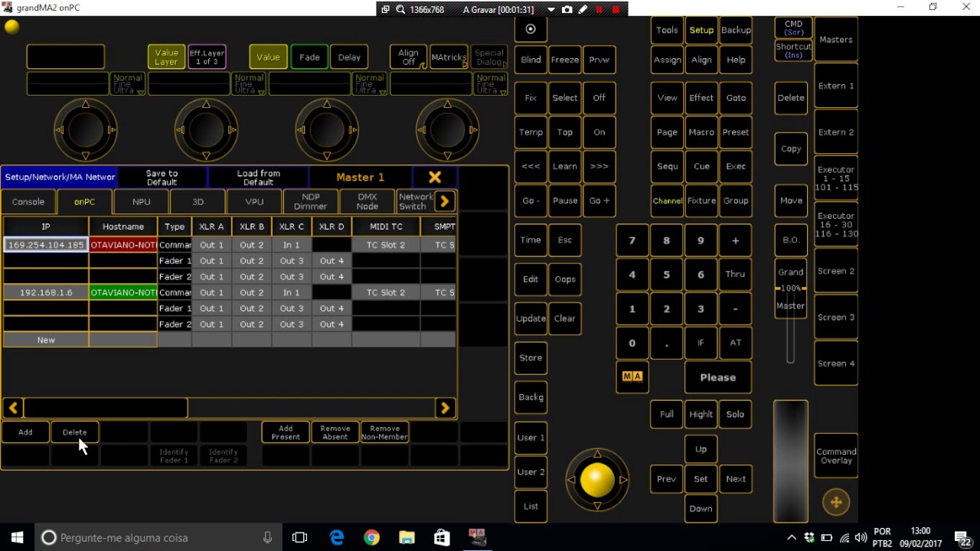Click the Add Present button
This screenshot has width=980, height=551.
(x=286, y=432)
